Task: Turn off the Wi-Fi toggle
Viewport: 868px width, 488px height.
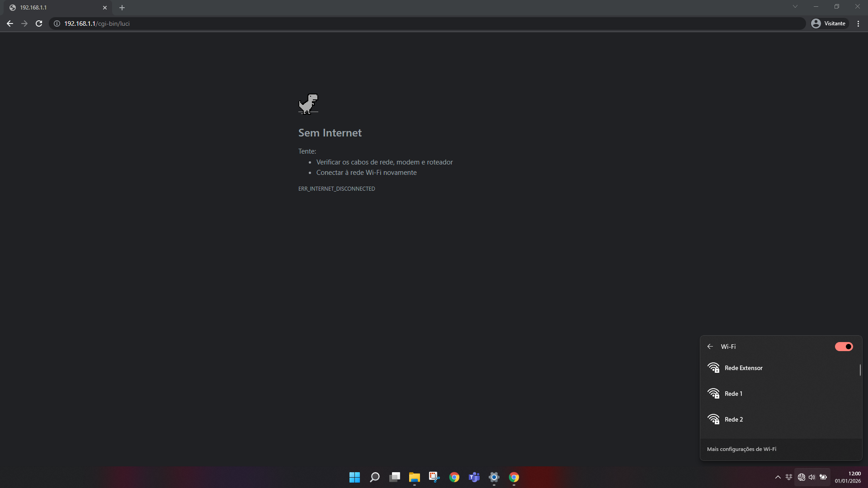Action: click(x=844, y=347)
